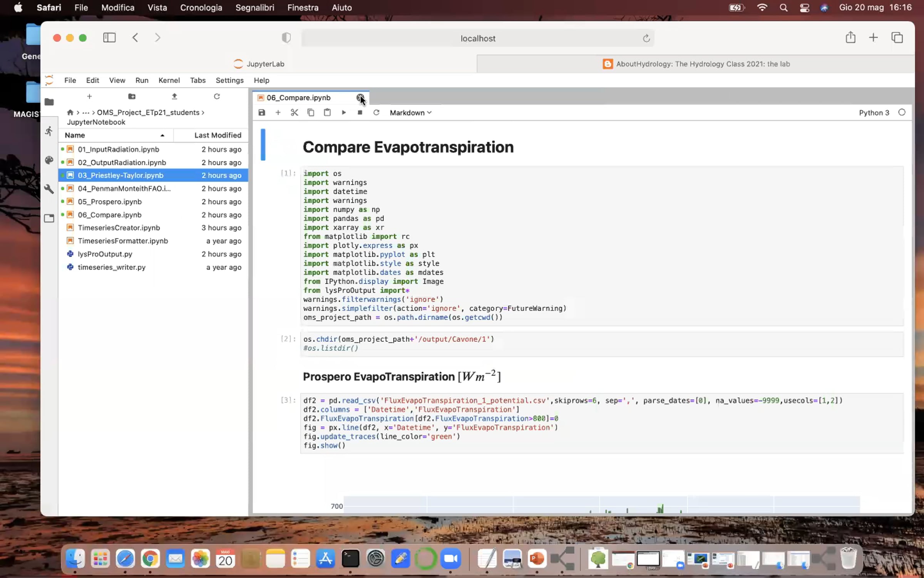Select TimeseriesCreator.ipynb in file list
The height and width of the screenshot is (578, 924).
click(153, 228)
